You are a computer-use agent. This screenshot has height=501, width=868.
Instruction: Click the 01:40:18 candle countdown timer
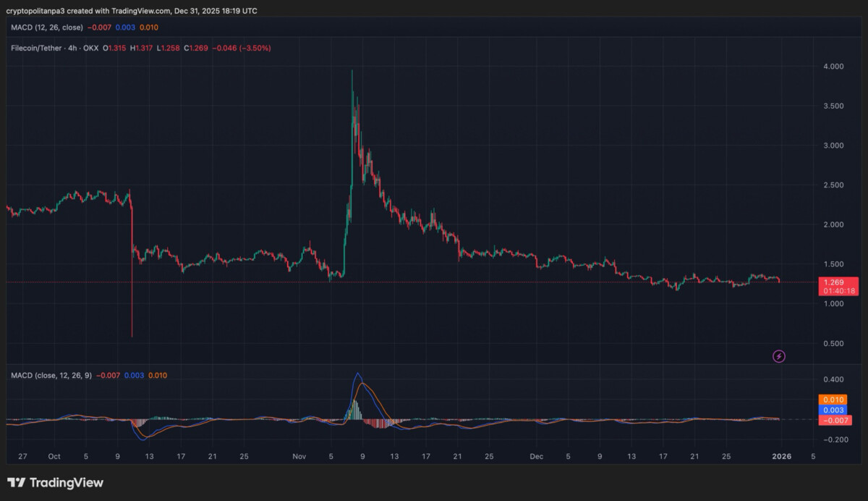tap(838, 291)
